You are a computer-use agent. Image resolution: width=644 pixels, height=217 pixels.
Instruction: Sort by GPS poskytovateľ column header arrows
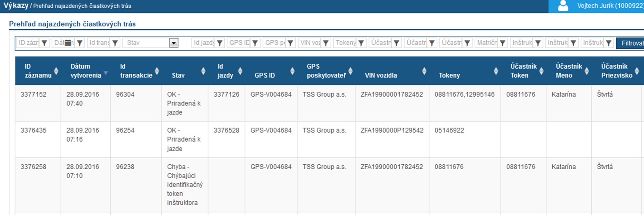351,71
